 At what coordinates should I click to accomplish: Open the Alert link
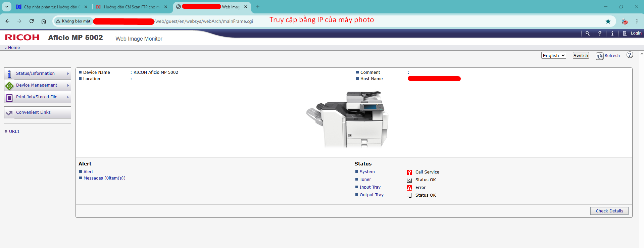88,172
